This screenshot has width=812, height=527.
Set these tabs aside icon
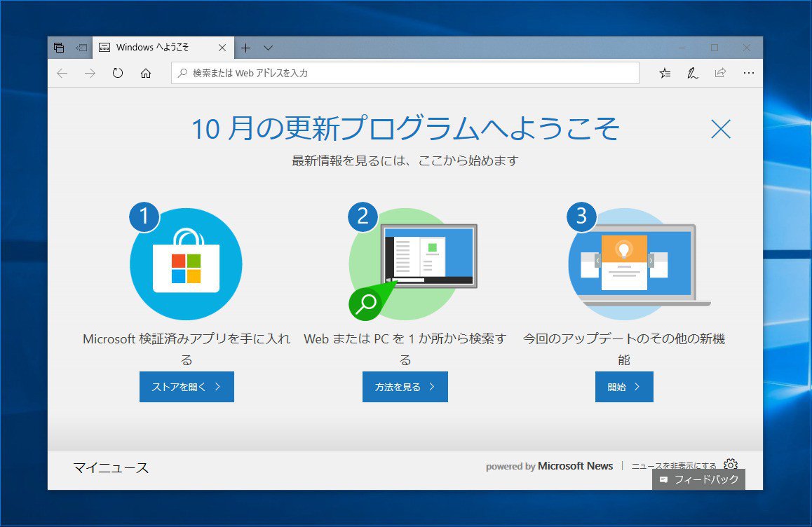point(81,48)
